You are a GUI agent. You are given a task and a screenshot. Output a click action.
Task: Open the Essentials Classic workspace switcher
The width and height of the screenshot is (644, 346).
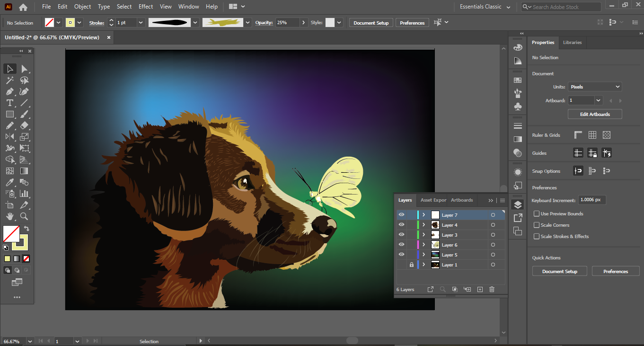480,7
